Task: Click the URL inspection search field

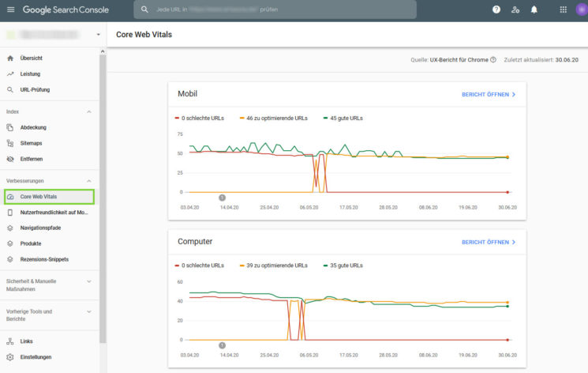Action: [x=275, y=9]
